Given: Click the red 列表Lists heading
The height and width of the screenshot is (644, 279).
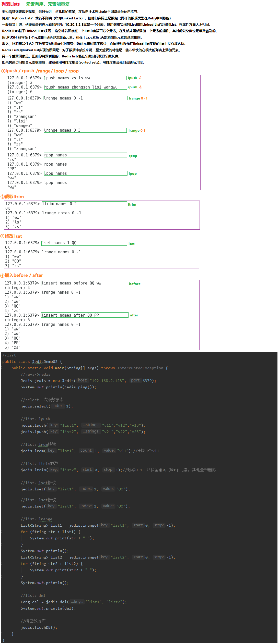Looking at the screenshot, I should 11,4.
